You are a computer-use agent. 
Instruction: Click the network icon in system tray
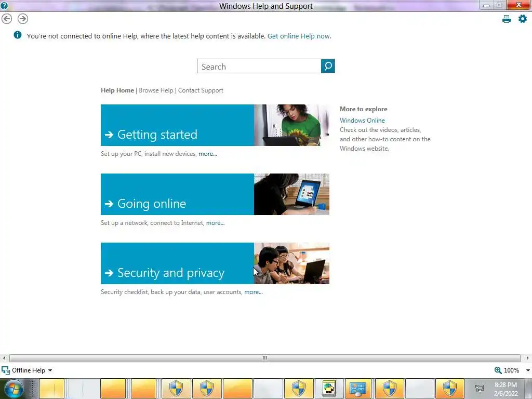click(x=480, y=389)
